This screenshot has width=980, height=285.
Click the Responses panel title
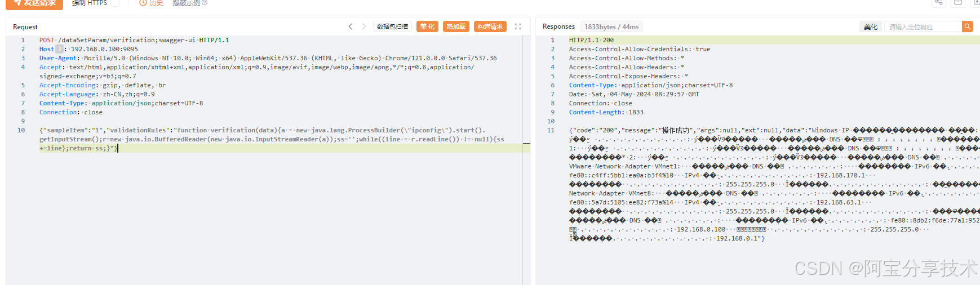point(558,26)
